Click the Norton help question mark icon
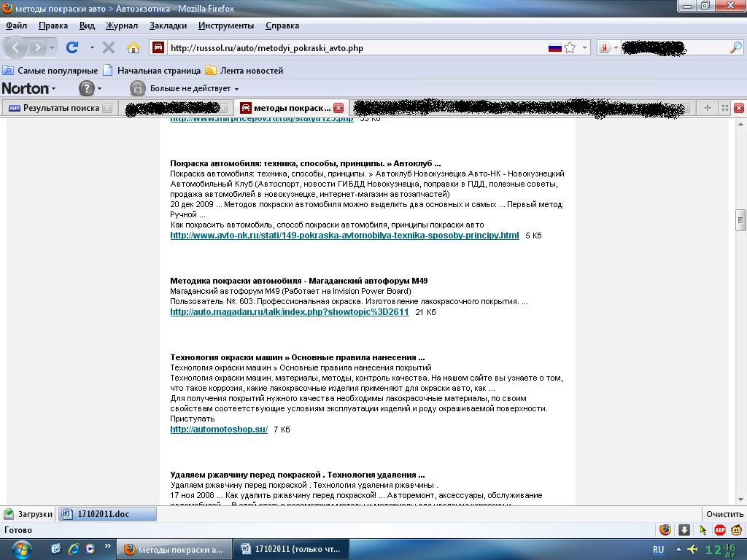Screen dimensions: 747x560 tap(86, 88)
